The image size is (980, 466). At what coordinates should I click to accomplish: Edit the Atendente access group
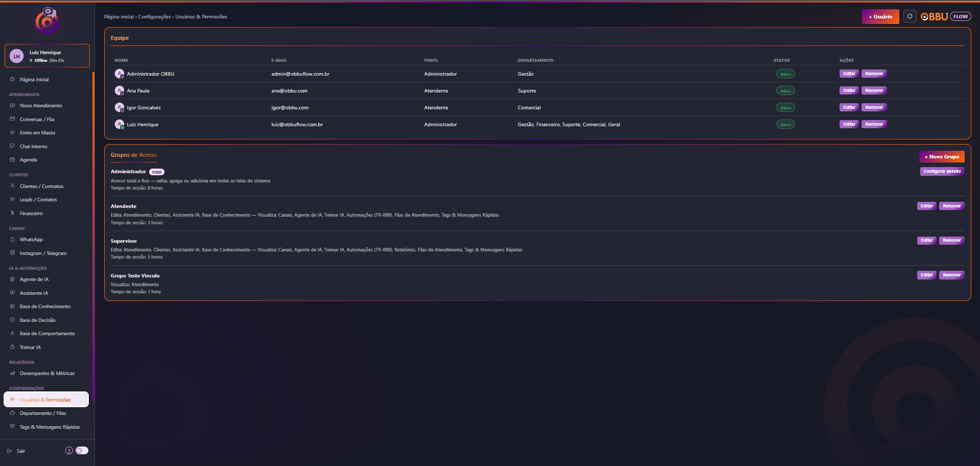(927, 206)
